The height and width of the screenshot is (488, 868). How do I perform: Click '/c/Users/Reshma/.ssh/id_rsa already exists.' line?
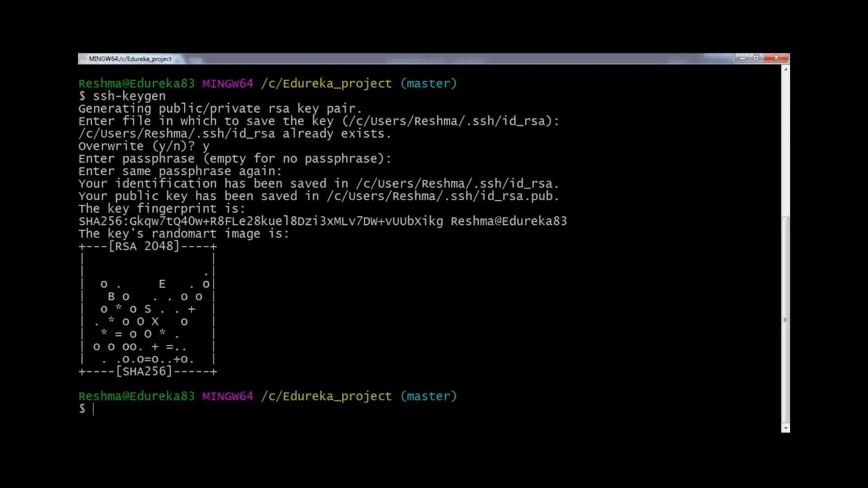pos(235,134)
